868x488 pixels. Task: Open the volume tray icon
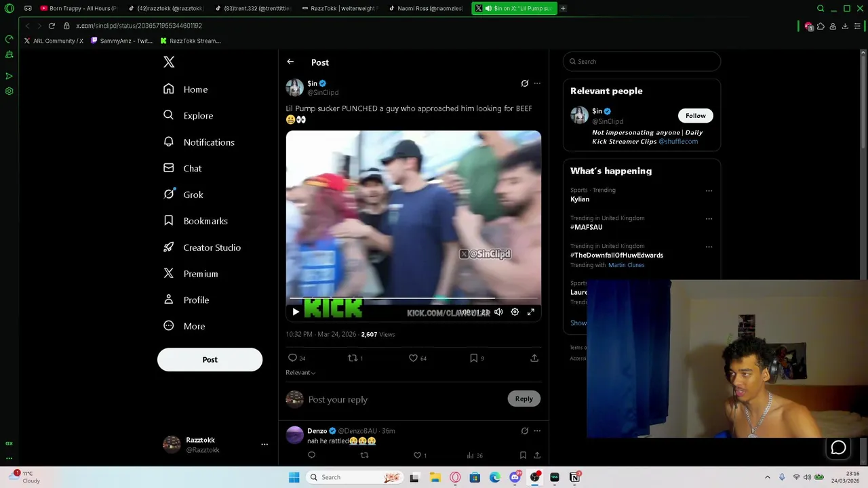tap(808, 477)
